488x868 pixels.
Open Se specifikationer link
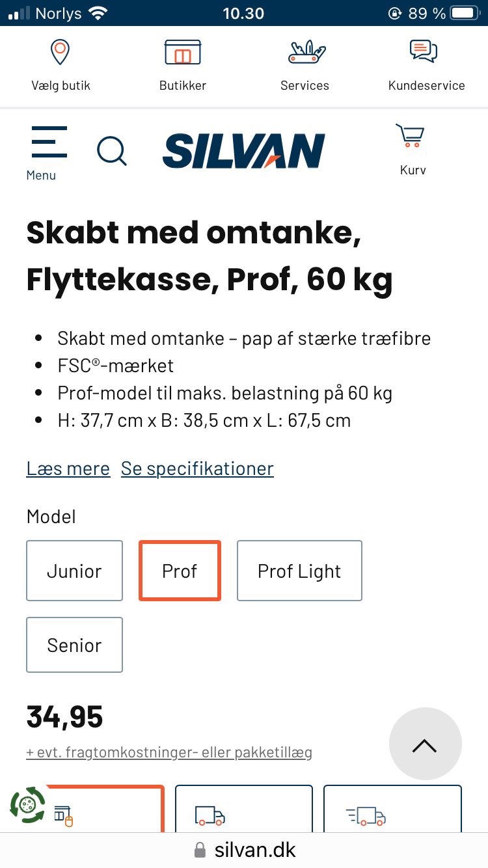pyautogui.click(x=197, y=468)
